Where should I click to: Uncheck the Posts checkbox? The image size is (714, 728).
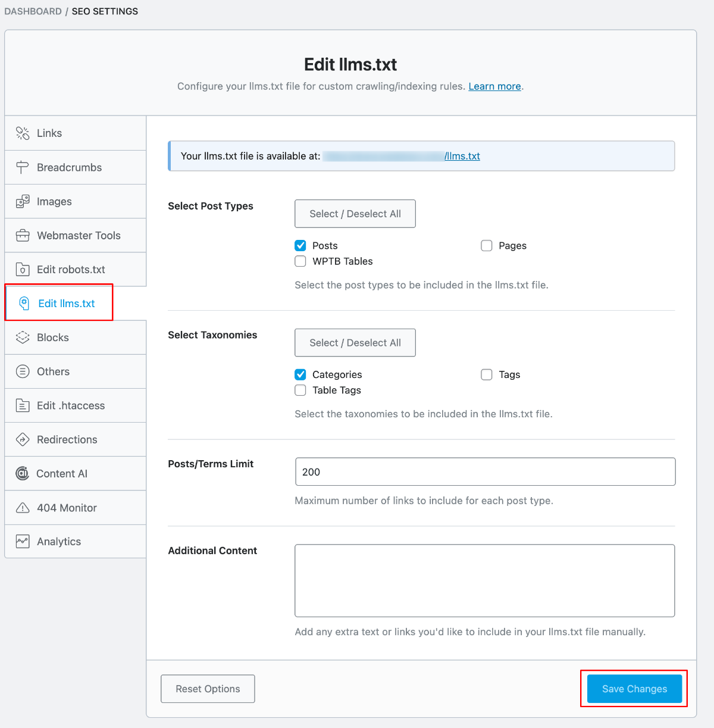tap(301, 246)
